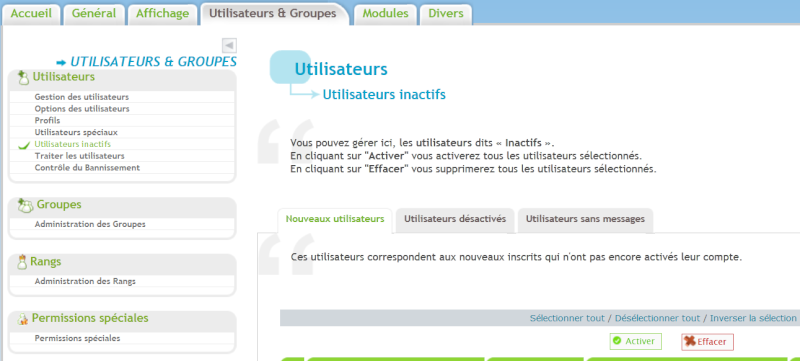Click the Rangs section header
This screenshot has width=800, height=361.
[45, 262]
